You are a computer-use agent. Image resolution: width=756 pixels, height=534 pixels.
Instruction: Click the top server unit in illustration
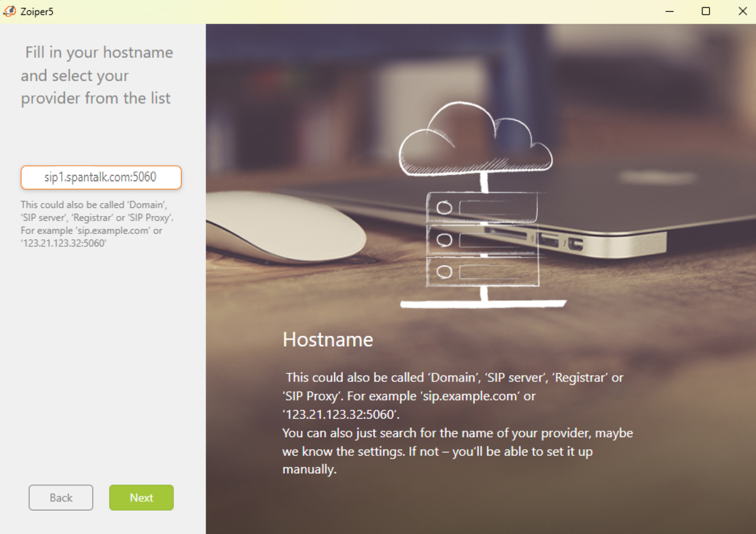click(482, 207)
